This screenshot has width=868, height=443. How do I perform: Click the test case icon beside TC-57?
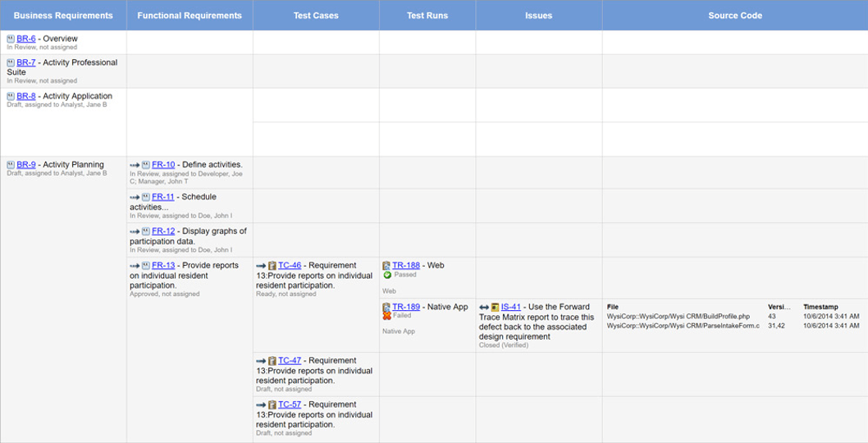click(x=272, y=405)
